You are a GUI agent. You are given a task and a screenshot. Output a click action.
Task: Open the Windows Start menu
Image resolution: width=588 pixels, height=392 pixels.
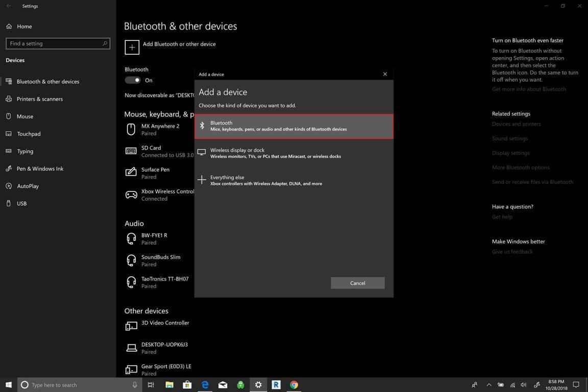coord(9,384)
